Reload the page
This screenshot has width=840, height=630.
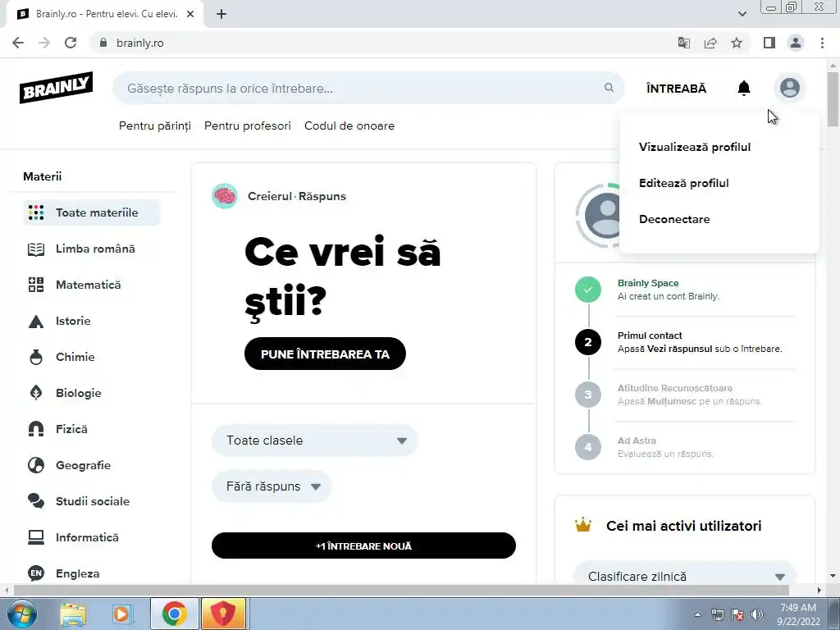click(71, 43)
